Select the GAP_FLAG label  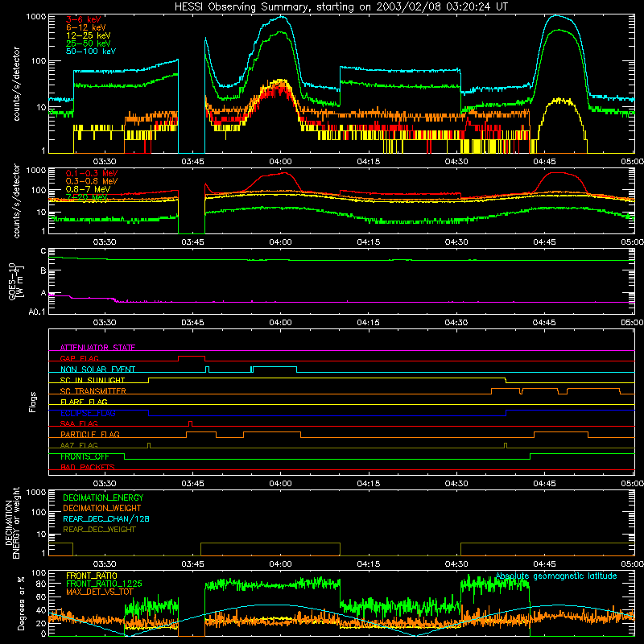(79, 358)
